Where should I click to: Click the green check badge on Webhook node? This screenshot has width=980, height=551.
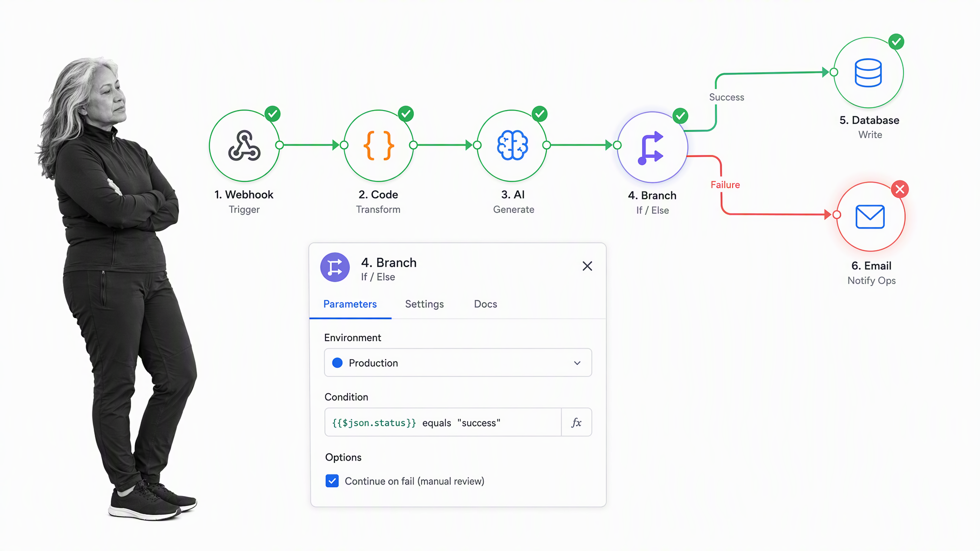pyautogui.click(x=273, y=114)
